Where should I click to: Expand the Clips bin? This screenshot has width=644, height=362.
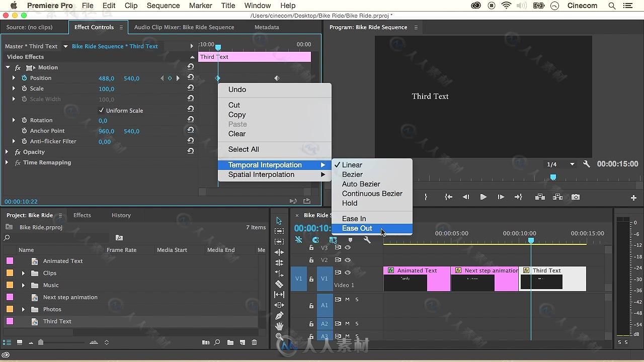click(x=23, y=273)
